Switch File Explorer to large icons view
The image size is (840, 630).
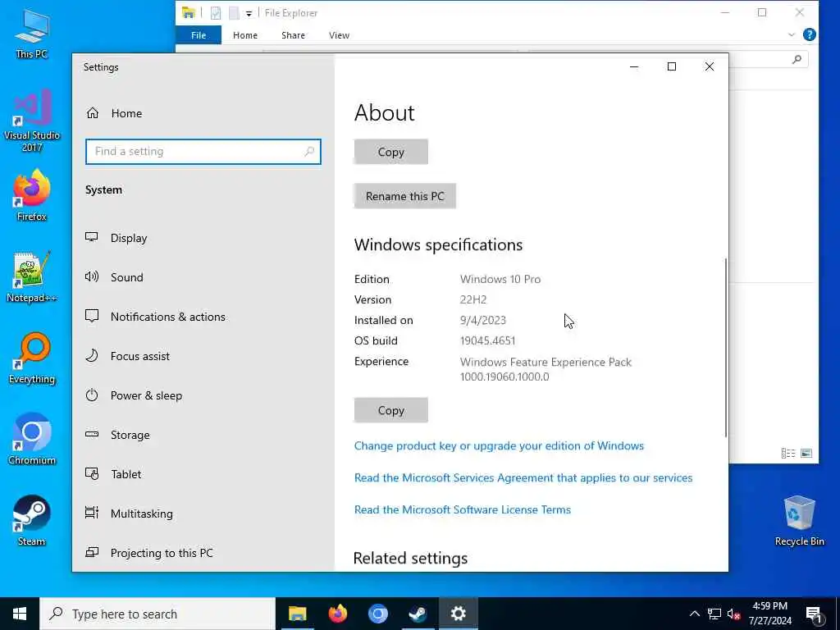point(806,453)
